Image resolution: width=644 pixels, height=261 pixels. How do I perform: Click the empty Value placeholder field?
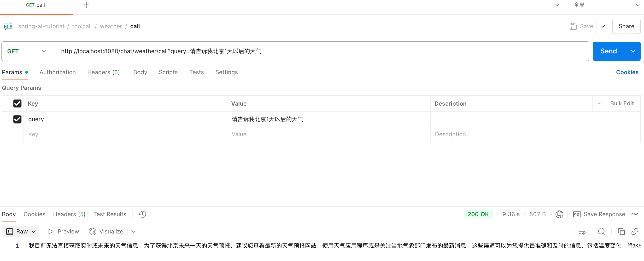coord(328,134)
